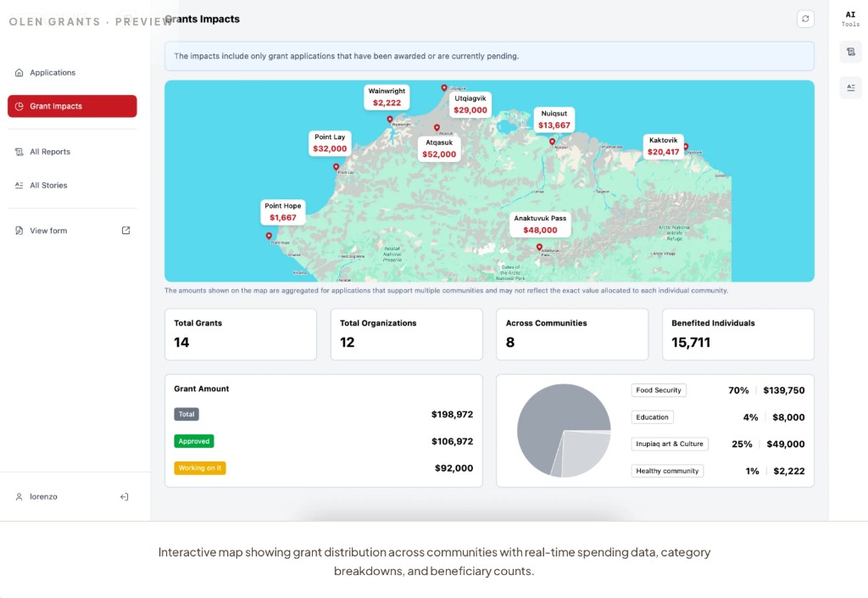Click the Total Organizations card

pos(406,334)
